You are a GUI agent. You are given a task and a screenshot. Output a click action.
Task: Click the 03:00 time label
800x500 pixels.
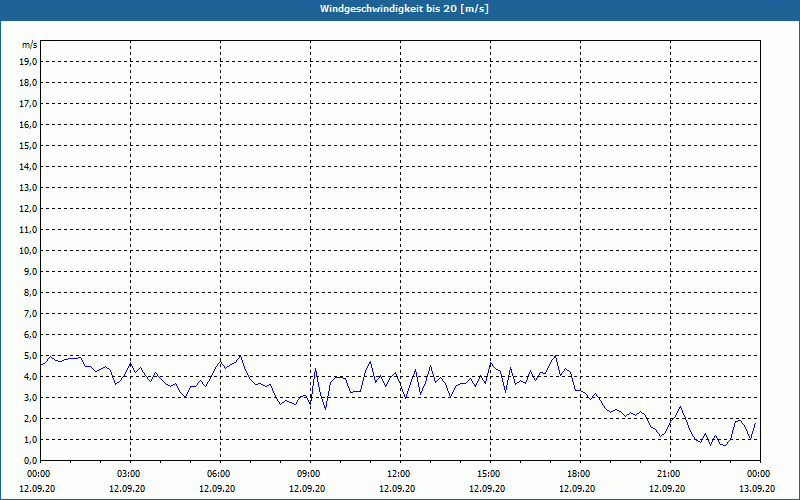tap(131, 474)
